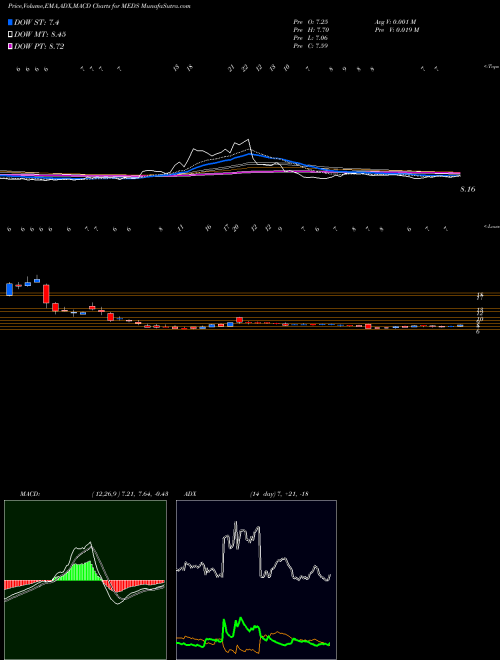Click the magenta DOW PT legend swatch
Image resolution: width=500 pixels, height=660 pixels.
click(x=10, y=46)
